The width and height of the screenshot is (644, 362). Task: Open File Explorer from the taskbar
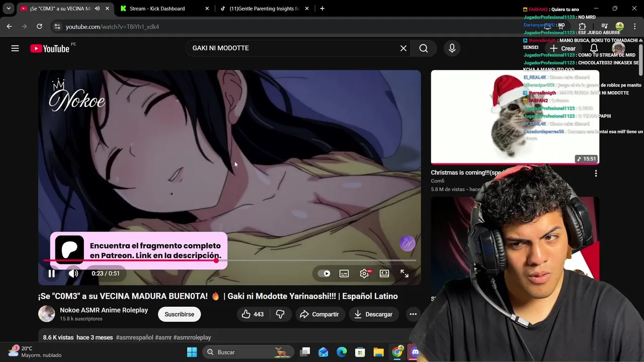[x=378, y=352]
